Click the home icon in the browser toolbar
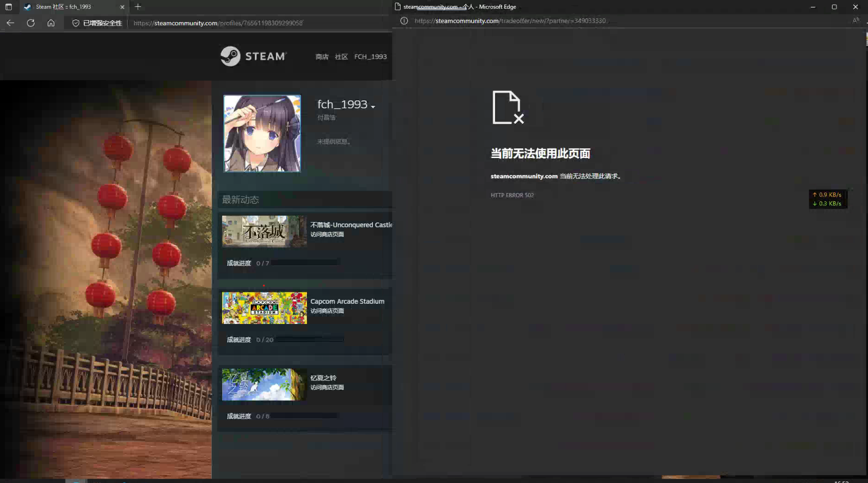Viewport: 868px width, 483px height. point(51,23)
